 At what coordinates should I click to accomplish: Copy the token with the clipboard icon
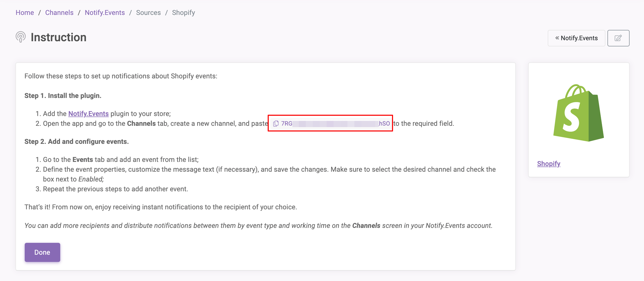(x=276, y=123)
